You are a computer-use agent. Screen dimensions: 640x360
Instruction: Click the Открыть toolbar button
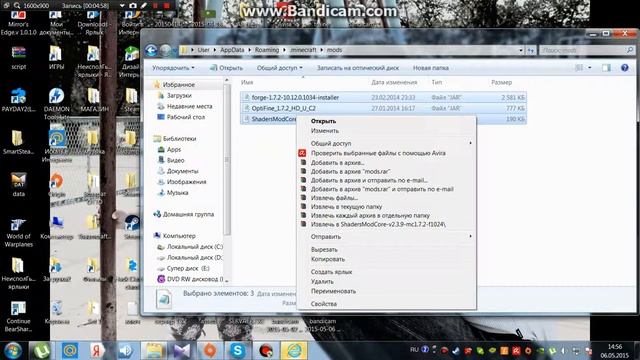click(226, 68)
